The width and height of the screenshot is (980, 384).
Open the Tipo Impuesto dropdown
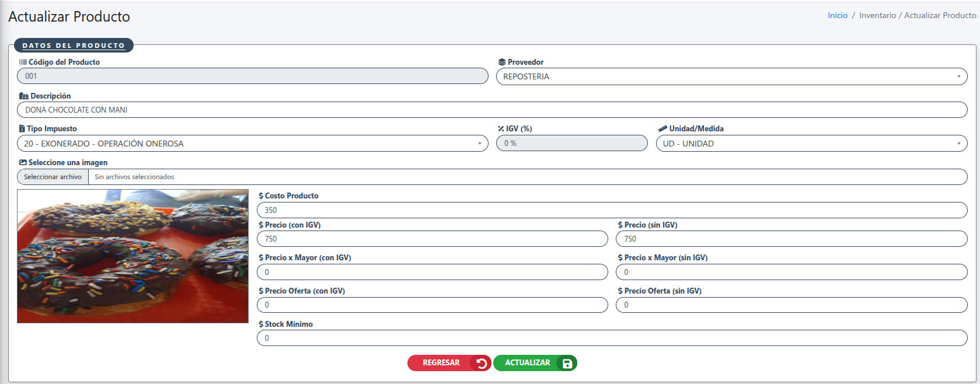tap(253, 144)
